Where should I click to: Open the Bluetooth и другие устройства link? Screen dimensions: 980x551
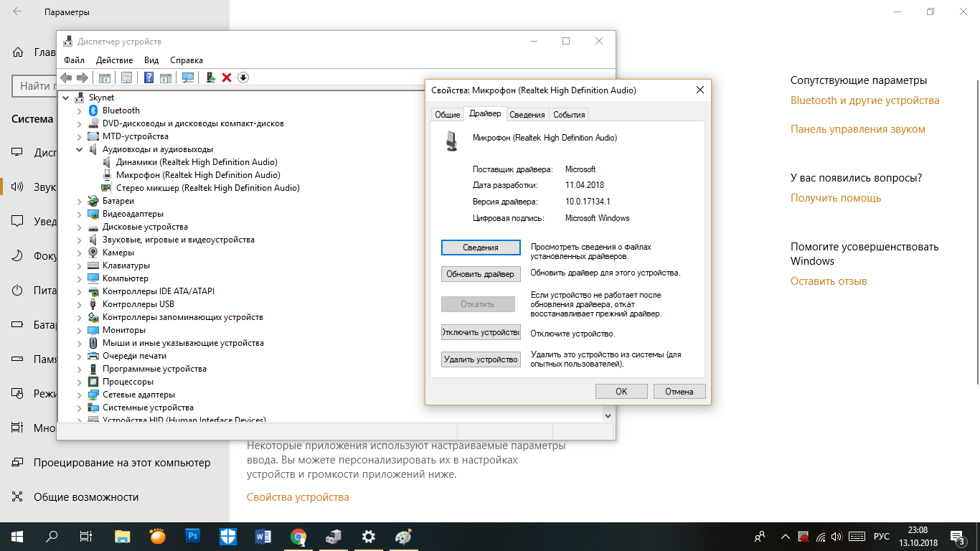pyautogui.click(x=864, y=100)
